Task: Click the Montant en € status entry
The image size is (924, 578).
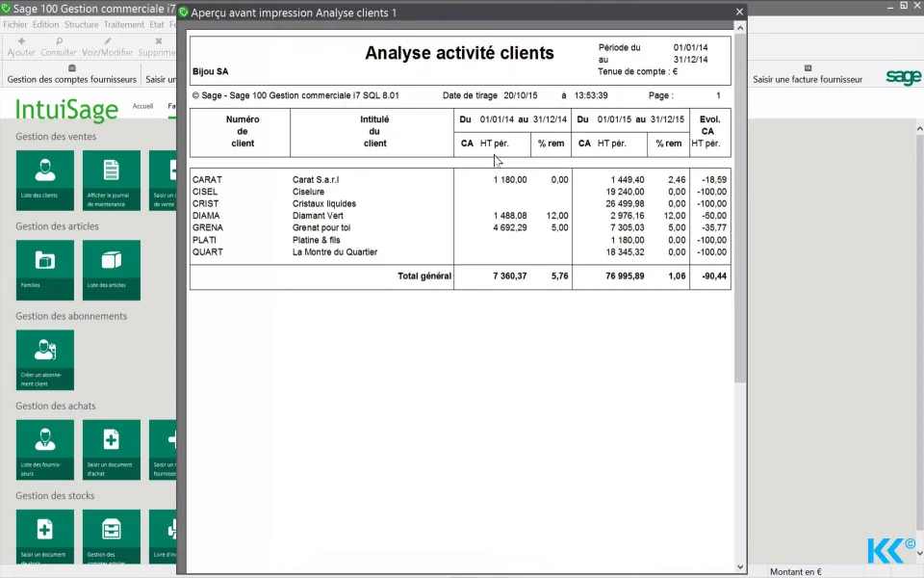Action: point(796,571)
